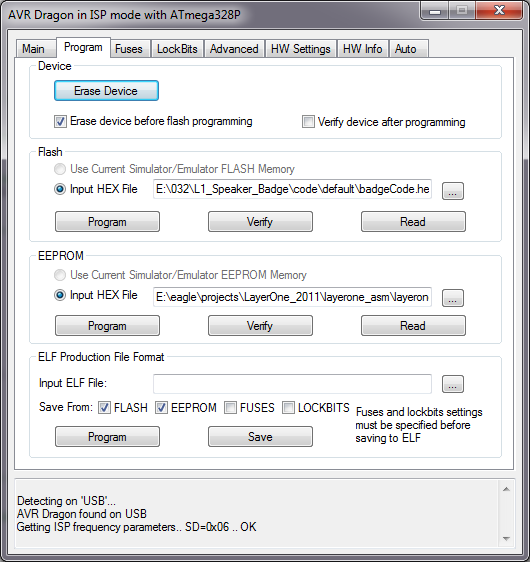The height and width of the screenshot is (562, 530).
Task: Read the EEPROM memory
Action: pyautogui.click(x=413, y=325)
